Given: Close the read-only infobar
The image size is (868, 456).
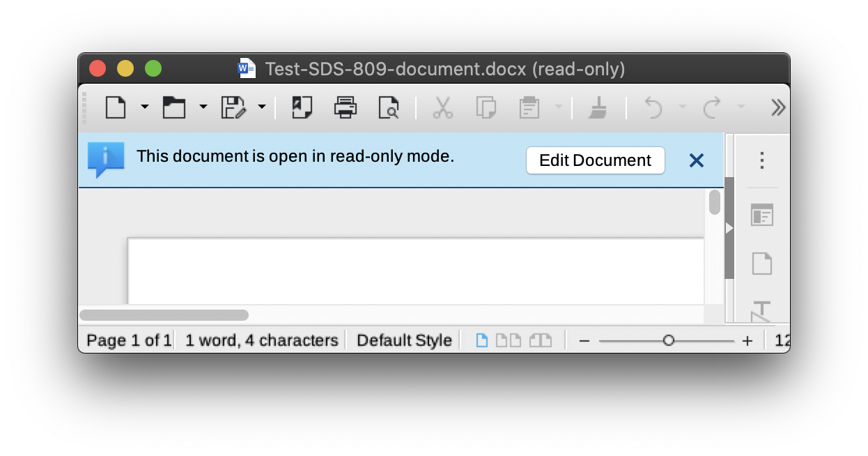Looking at the screenshot, I should (696, 160).
